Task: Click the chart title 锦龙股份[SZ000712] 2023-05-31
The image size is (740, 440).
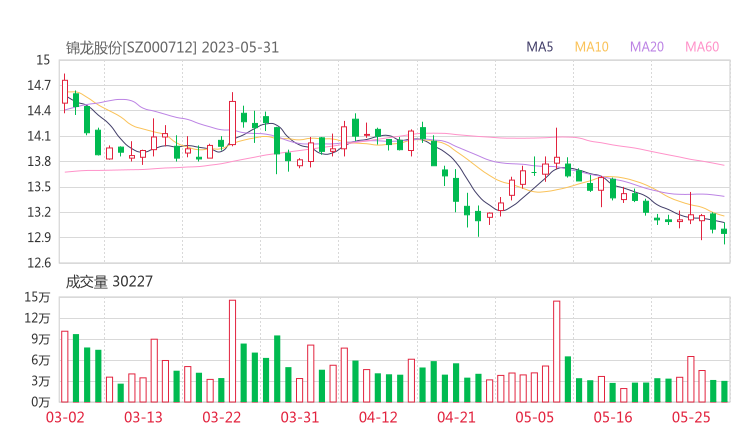Action: point(172,48)
